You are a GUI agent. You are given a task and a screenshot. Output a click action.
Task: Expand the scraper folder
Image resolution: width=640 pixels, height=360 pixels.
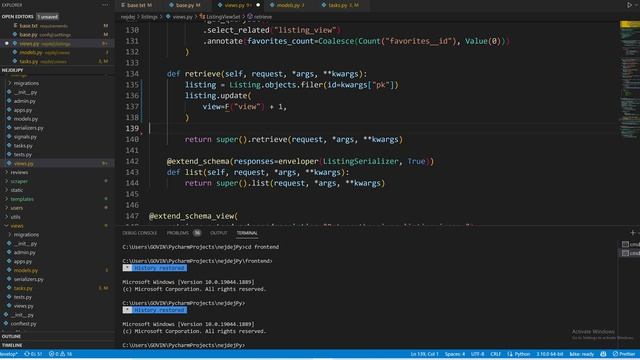click(x=19, y=181)
